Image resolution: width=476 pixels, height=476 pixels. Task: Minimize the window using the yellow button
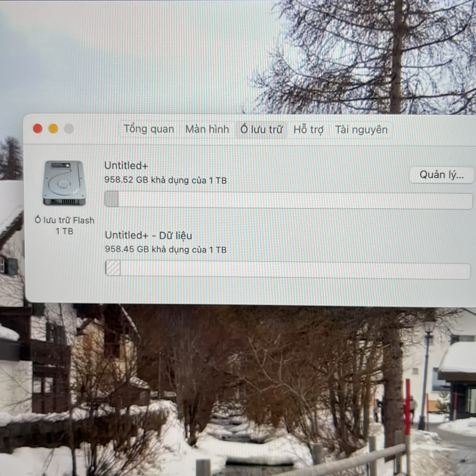coord(53,129)
